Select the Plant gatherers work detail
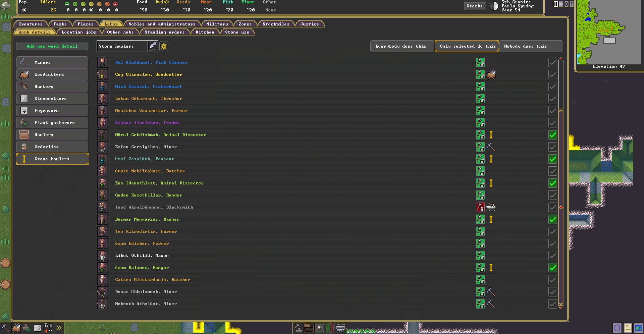 (x=52, y=123)
